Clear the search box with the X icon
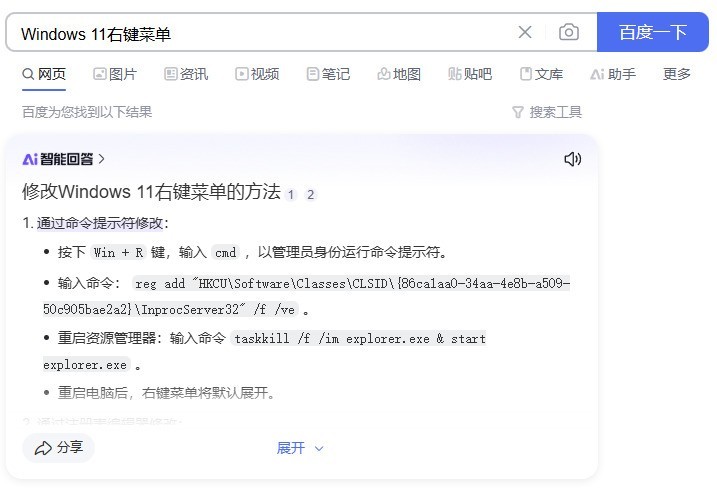717x490 pixels. pyautogui.click(x=525, y=32)
